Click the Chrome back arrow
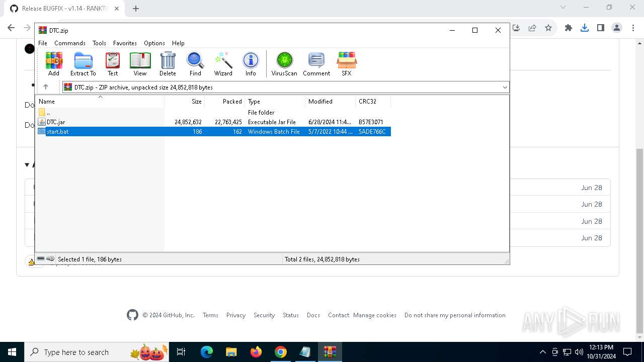 pos(11,28)
